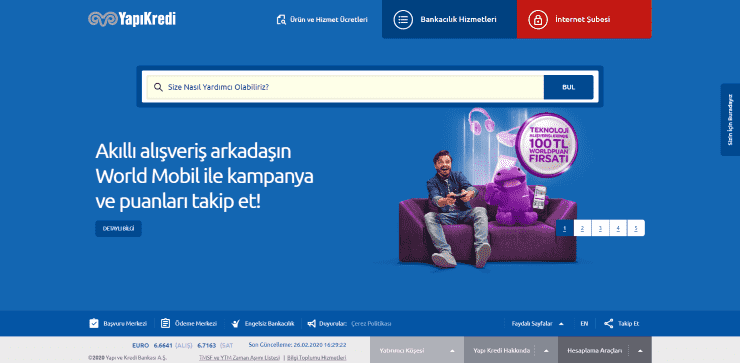Click the Ödeme Merkezi document icon

(x=165, y=324)
